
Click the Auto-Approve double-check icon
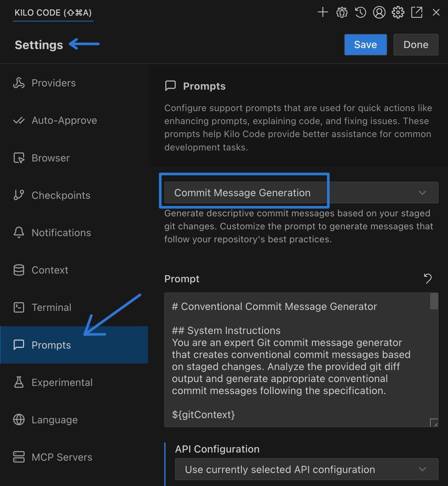pos(19,121)
